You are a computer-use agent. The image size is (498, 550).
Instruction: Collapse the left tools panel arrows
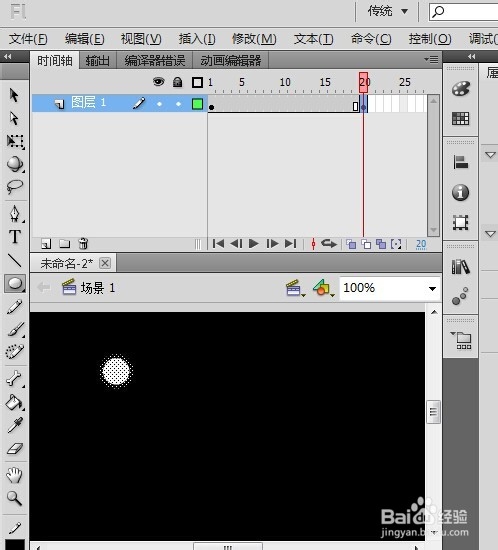(x=8, y=56)
